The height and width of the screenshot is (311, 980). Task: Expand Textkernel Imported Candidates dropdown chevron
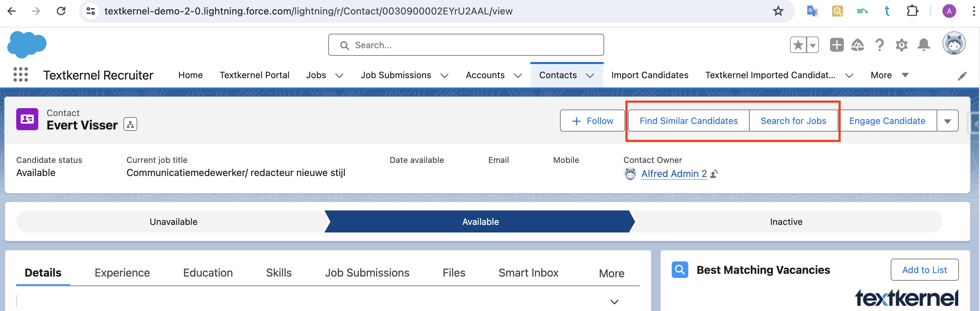point(849,76)
